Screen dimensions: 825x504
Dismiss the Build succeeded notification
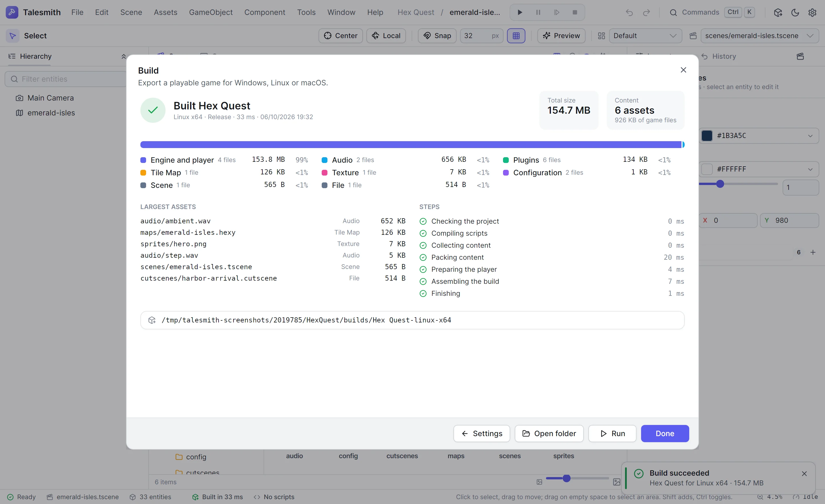coord(804,474)
